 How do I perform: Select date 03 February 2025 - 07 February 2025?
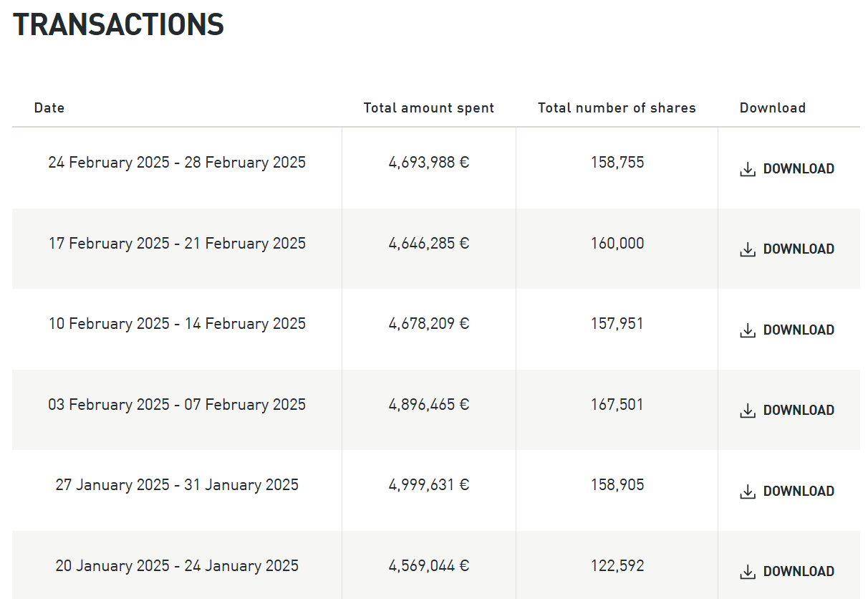click(177, 405)
